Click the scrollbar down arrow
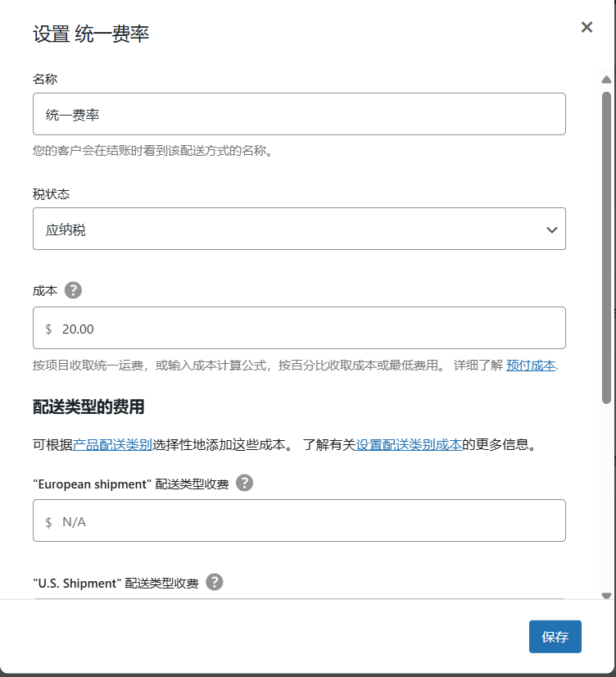Viewport: 616px width, 677px height. (606, 596)
